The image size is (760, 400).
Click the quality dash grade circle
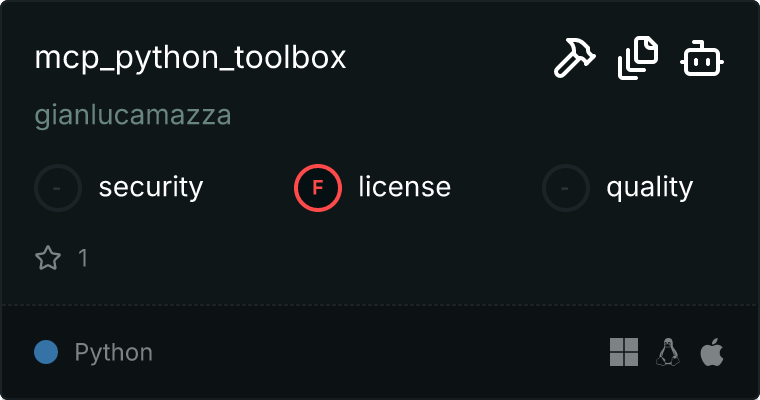566,187
